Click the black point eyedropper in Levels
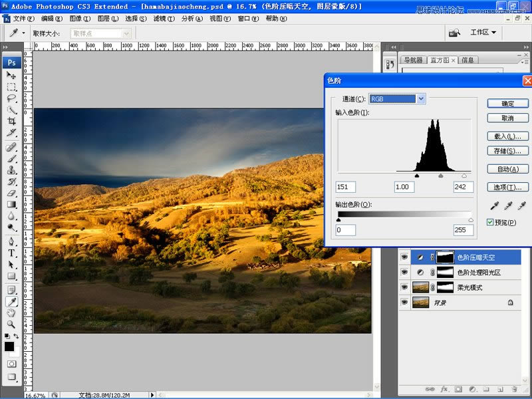 click(x=495, y=207)
